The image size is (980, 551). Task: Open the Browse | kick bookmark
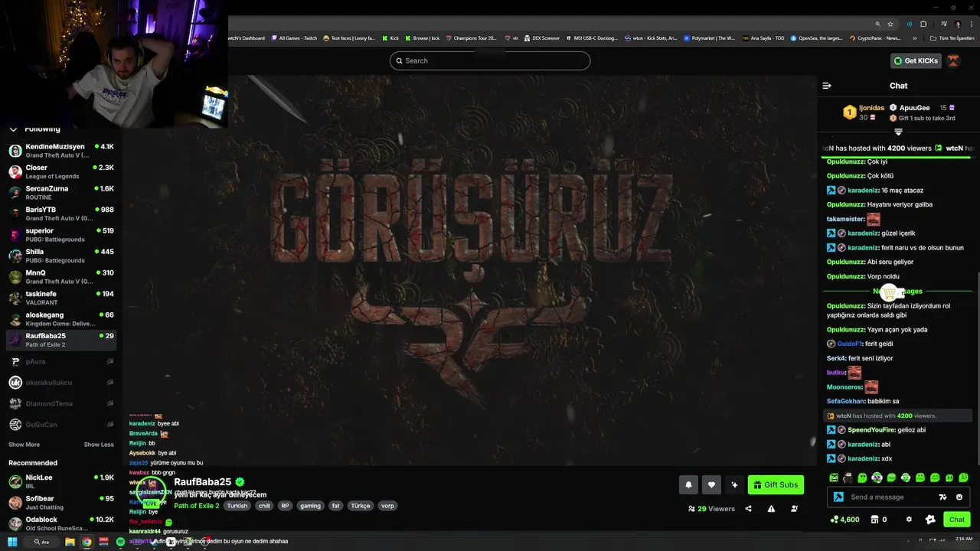coord(423,37)
